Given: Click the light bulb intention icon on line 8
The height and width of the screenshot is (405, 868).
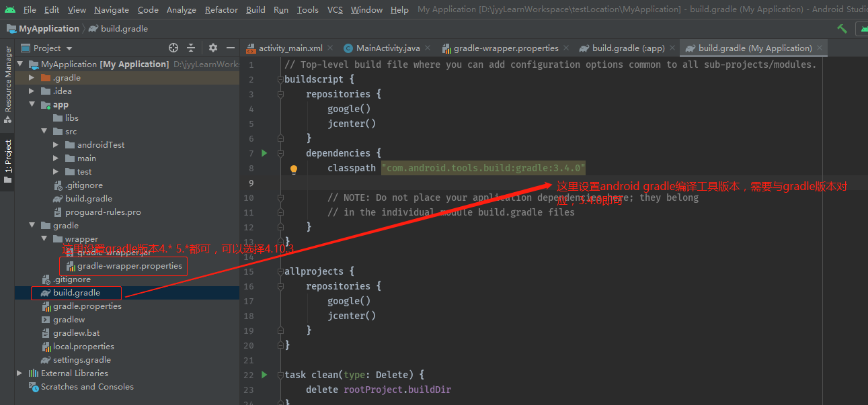Looking at the screenshot, I should coord(294,169).
